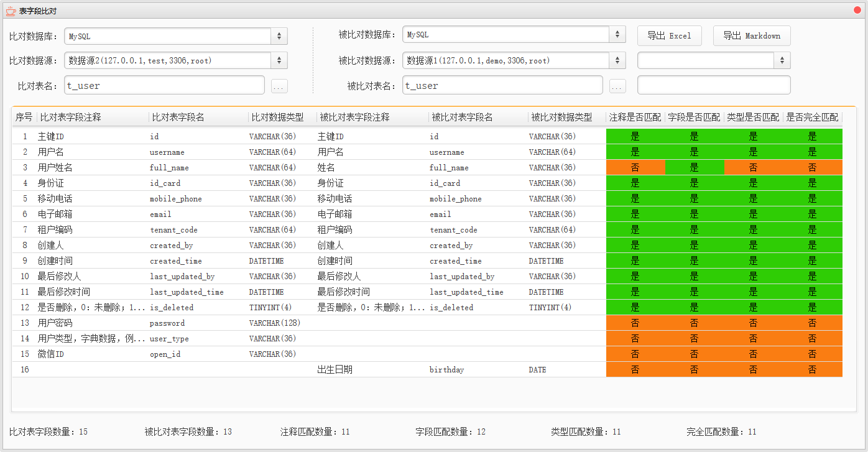Click the 比对表名 input field
The height and width of the screenshot is (452, 868).
tap(164, 86)
